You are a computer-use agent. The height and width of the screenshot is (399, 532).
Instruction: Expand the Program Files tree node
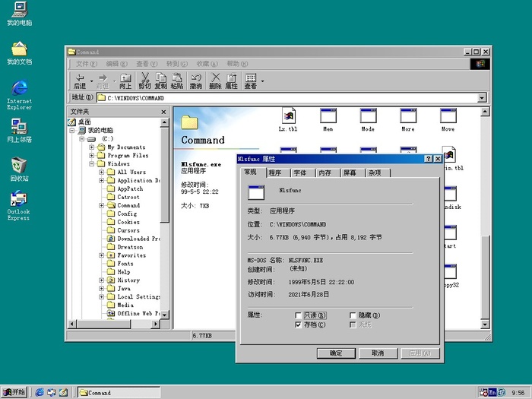92,155
